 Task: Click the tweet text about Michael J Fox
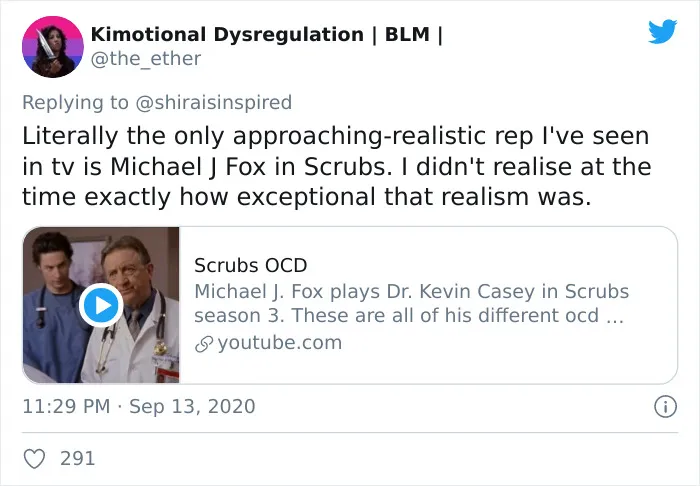point(336,166)
